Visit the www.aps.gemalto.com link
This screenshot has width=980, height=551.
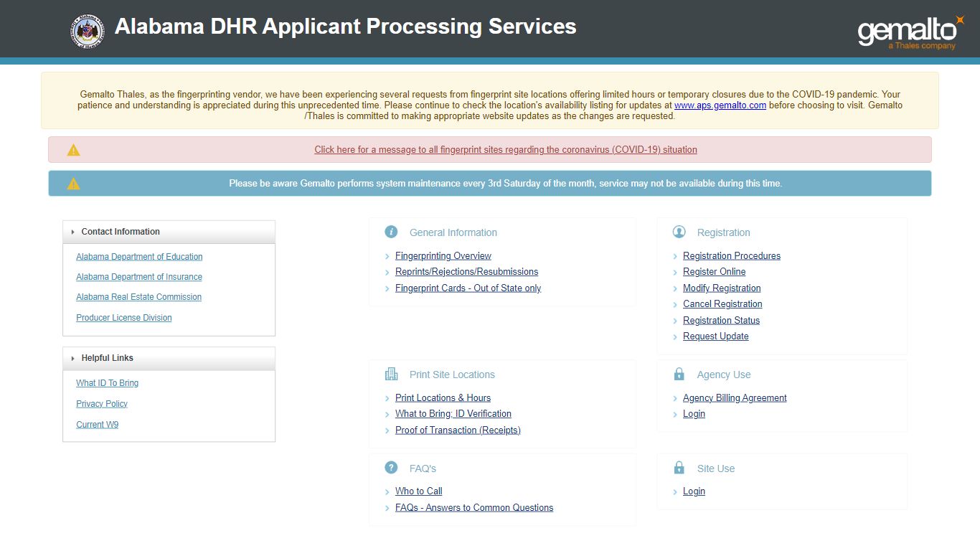pyautogui.click(x=720, y=105)
